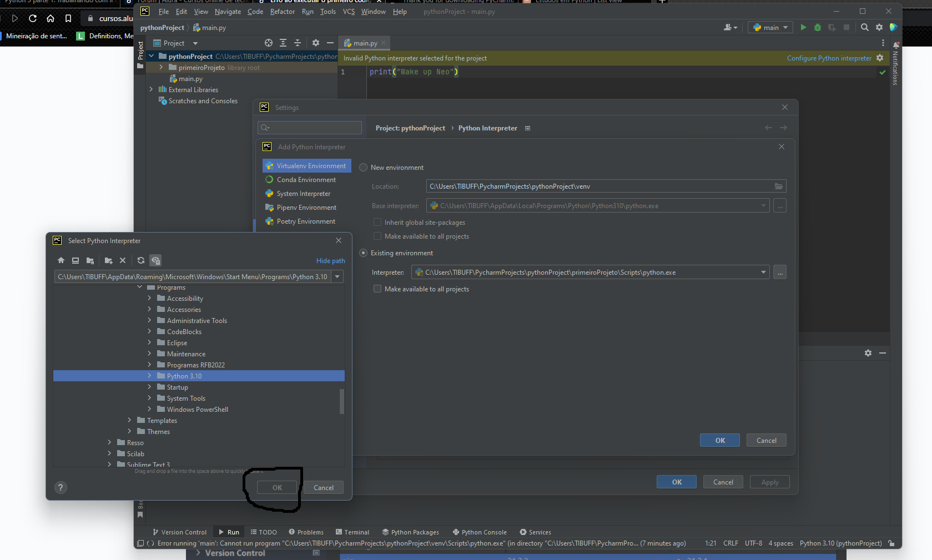Click the file chooser path input field
The height and width of the screenshot is (560, 932).
pos(193,276)
